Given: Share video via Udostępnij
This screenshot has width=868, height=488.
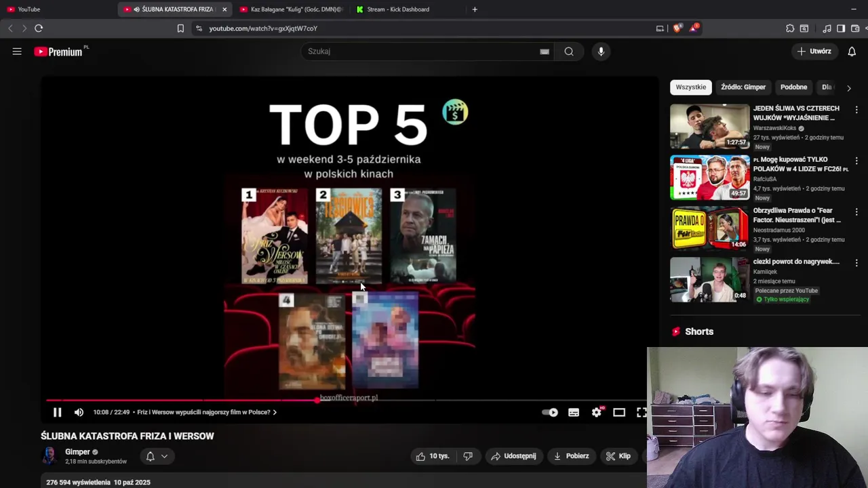Looking at the screenshot, I should [513, 456].
